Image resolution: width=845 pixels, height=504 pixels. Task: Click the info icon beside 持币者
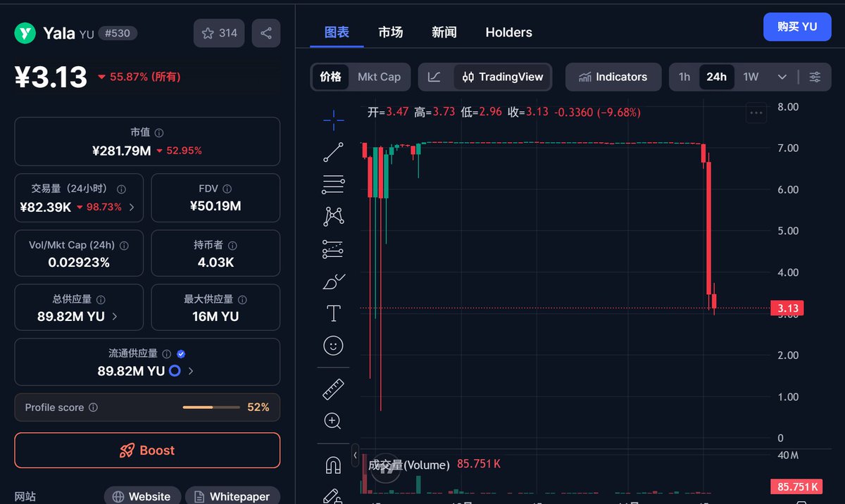pos(232,246)
